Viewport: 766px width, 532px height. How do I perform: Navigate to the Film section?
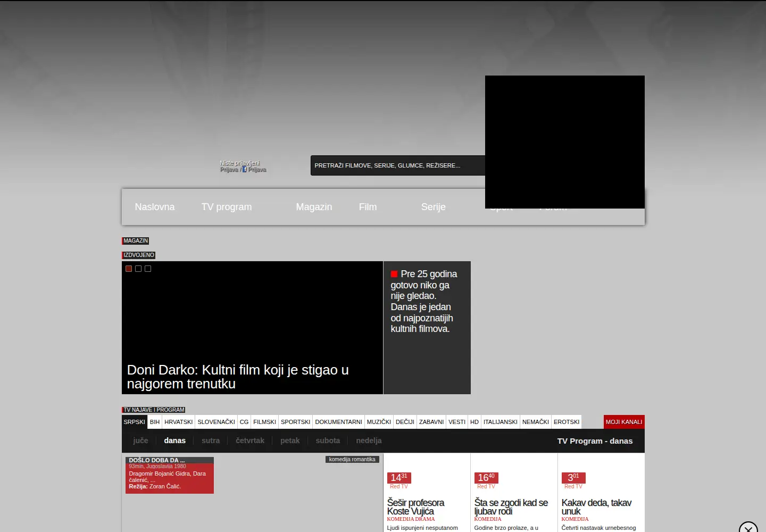(x=368, y=207)
